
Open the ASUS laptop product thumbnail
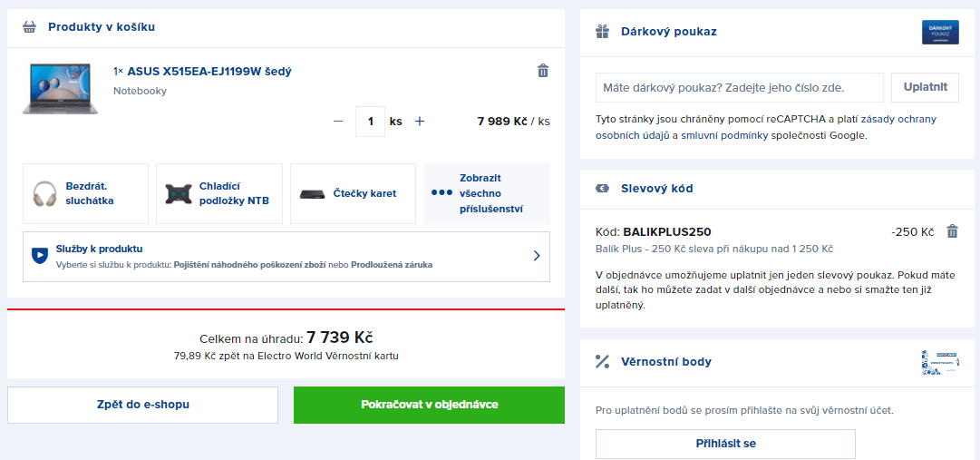coord(60,88)
